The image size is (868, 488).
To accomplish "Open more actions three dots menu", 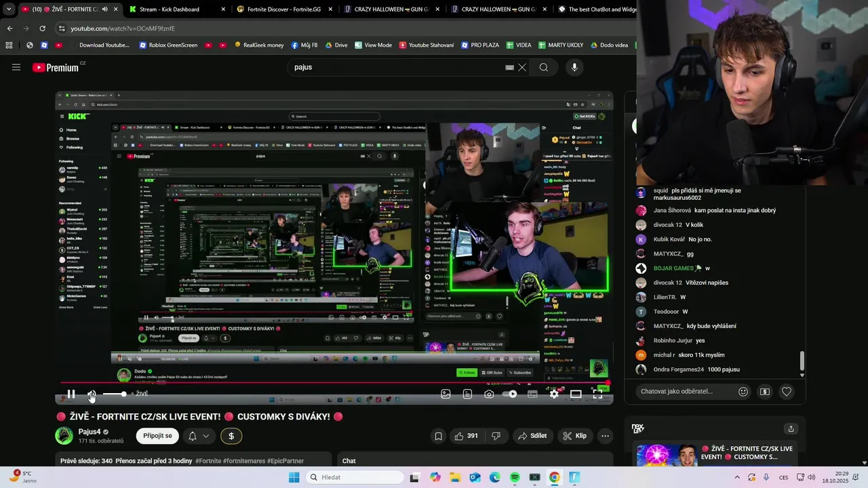I will [x=606, y=436].
